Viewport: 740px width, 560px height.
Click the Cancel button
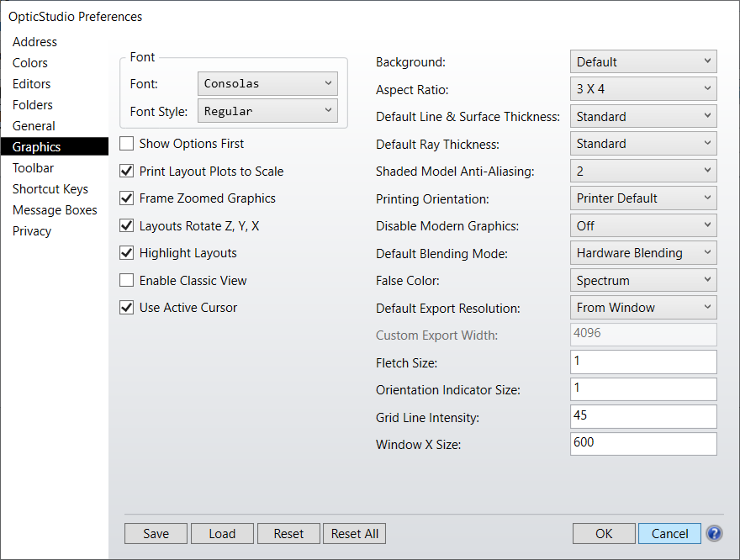[x=669, y=534]
